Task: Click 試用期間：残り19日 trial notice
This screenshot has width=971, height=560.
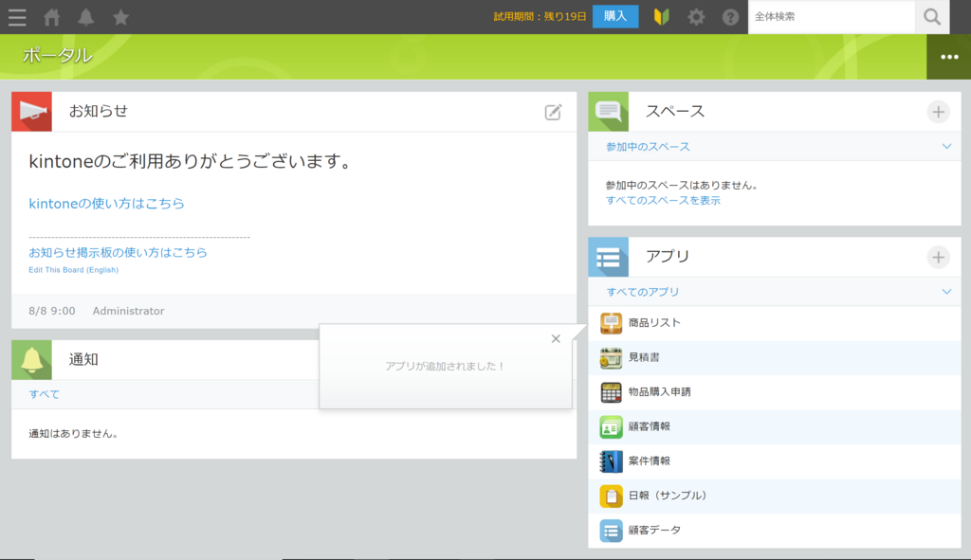Action: pos(540,17)
